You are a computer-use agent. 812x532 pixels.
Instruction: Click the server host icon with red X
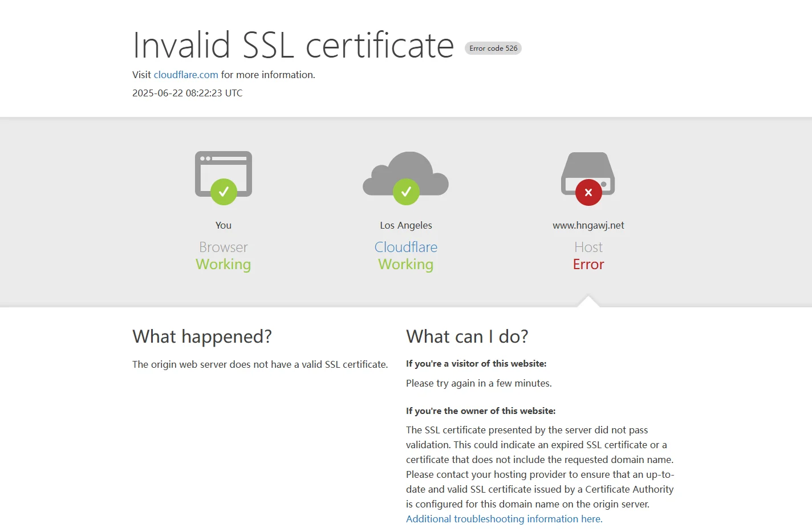coord(588,178)
